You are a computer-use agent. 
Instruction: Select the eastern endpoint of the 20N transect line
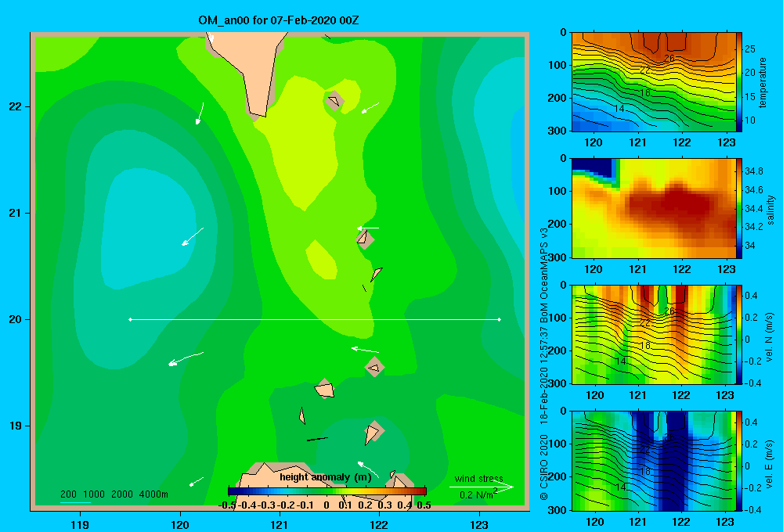500,319
